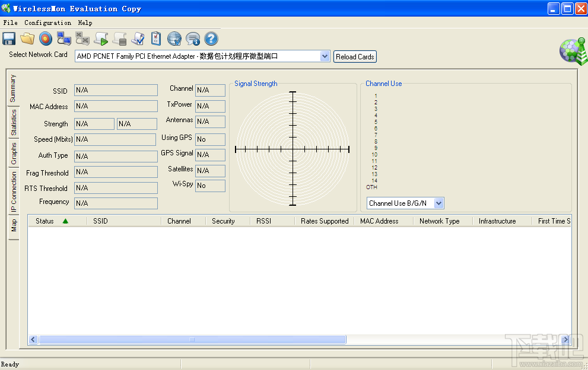Expand the Select Network Card dropdown
The image size is (588, 370).
[325, 56]
